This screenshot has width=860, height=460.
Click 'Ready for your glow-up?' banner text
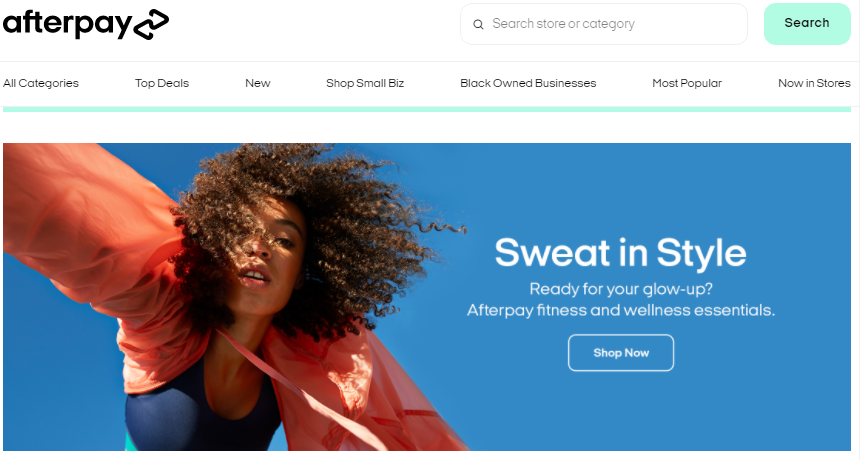(x=621, y=289)
